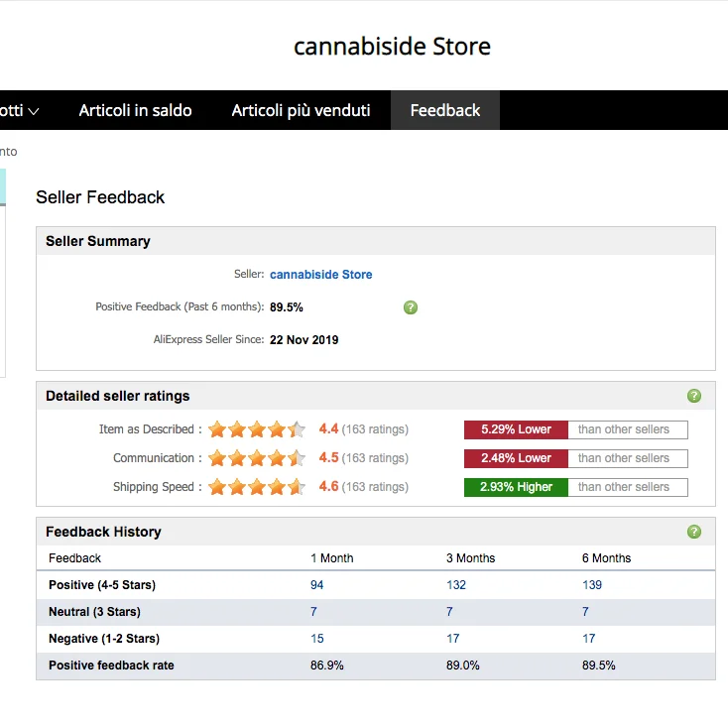Click the 5.29% Lower badge
This screenshot has width=728, height=728.
coord(516,429)
